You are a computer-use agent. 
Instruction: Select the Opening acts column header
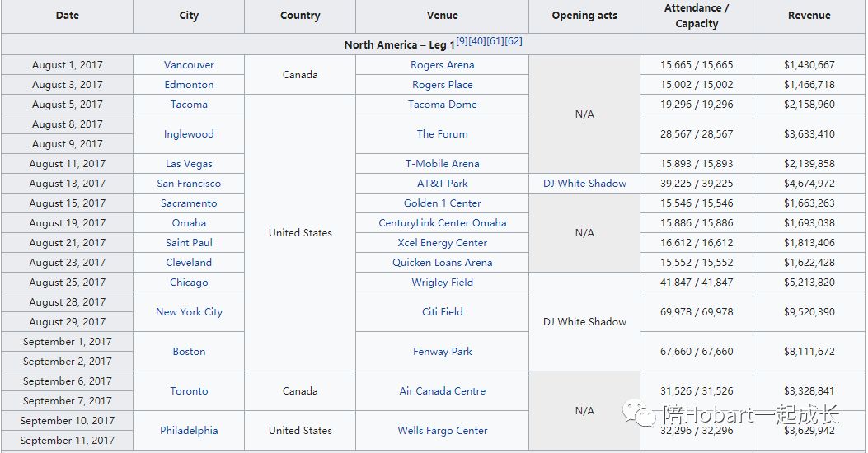(x=584, y=16)
